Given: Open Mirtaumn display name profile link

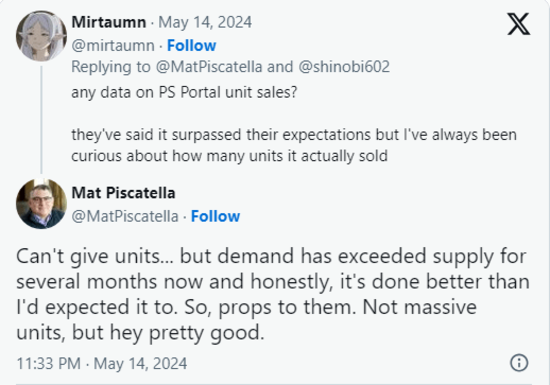Looking at the screenshot, I should 109,22.
